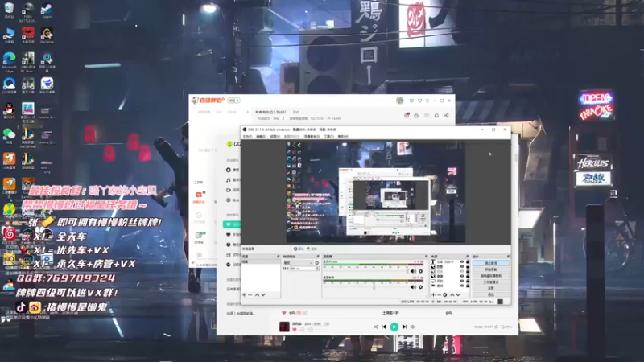Pop out the Audio Mixer dock
Screen dimensions: 644x362
[427, 257]
